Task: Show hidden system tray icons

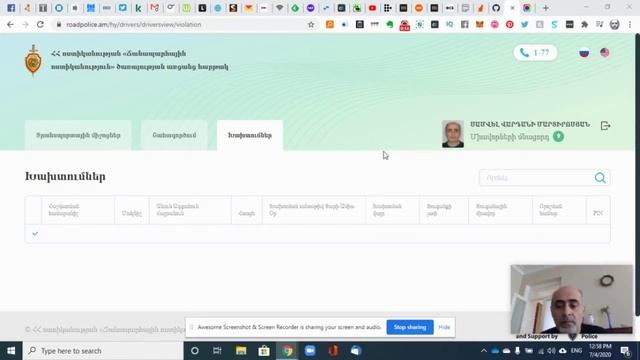Action: click(484, 351)
